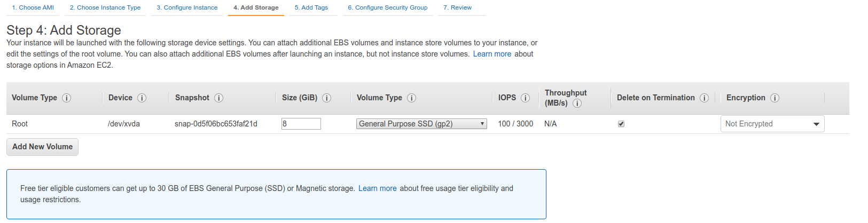Click info icon beside Delete on Termination

tap(705, 98)
